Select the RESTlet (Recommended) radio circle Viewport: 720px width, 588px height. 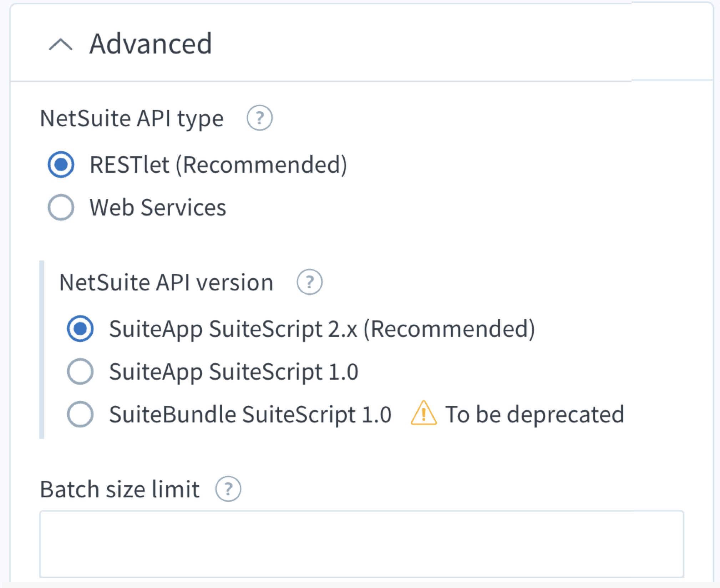tap(61, 164)
